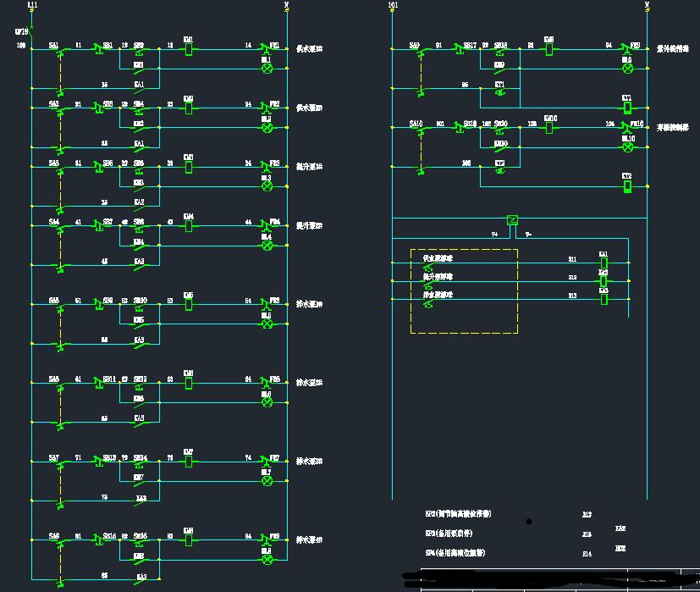Pick the HL10 indicator lamp symbol

pyautogui.click(x=628, y=147)
